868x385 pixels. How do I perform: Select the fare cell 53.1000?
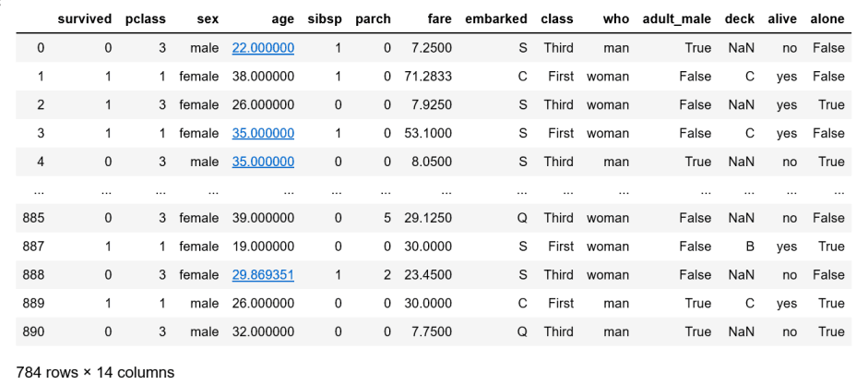[x=429, y=133]
